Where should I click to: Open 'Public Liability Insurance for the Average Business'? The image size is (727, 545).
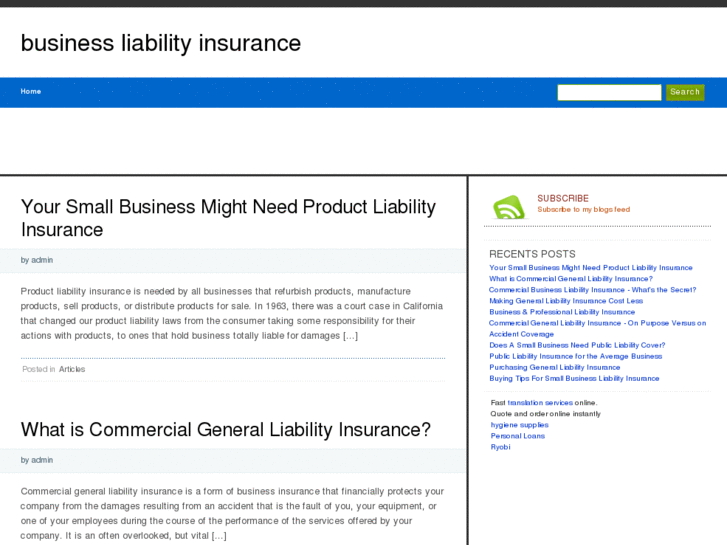[x=575, y=356]
